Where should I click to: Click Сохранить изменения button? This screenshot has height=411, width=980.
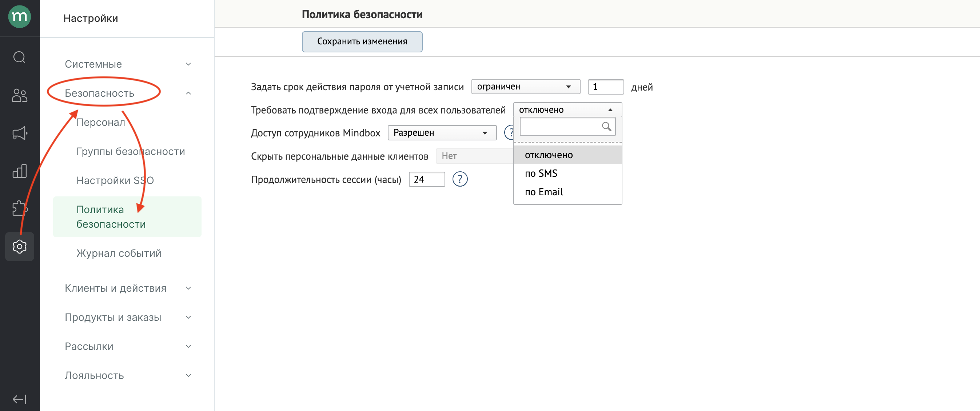click(362, 41)
